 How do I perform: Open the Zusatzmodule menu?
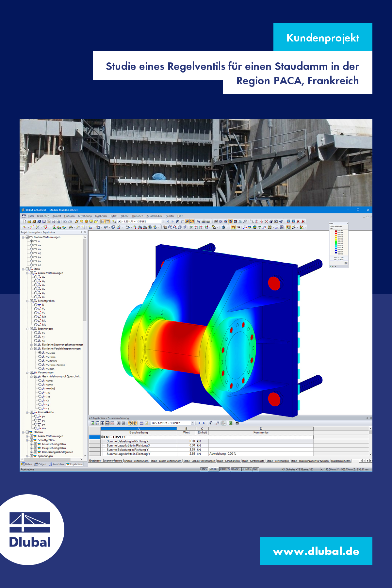point(154,216)
